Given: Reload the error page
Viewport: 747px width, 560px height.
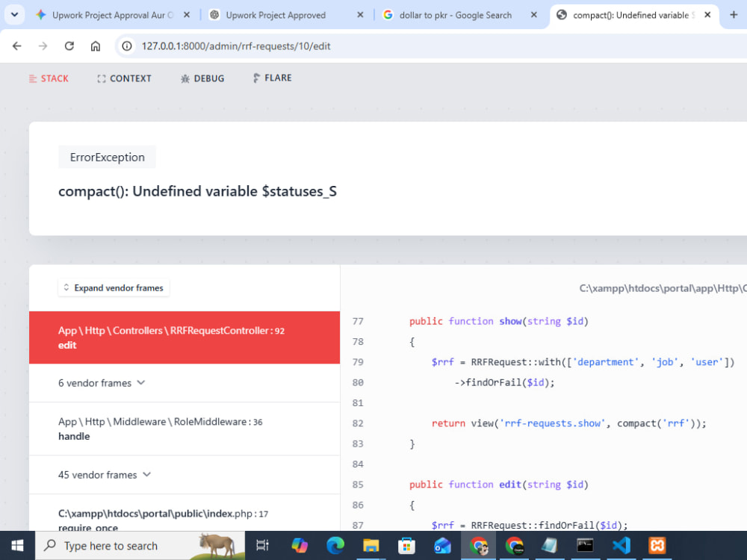Looking at the screenshot, I should 69,46.
